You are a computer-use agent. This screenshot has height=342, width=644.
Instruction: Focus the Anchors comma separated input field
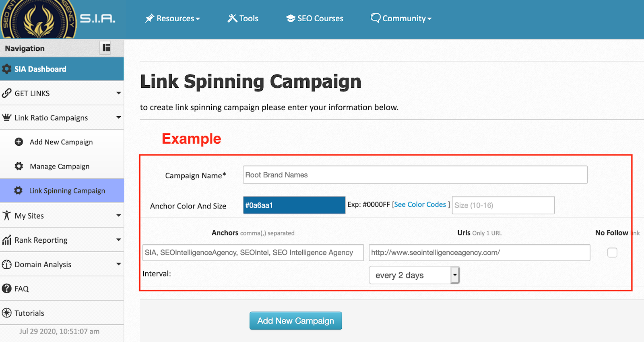click(x=253, y=252)
